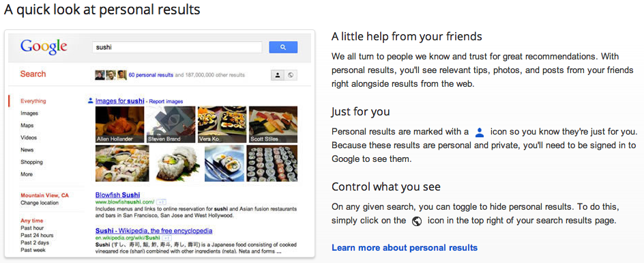Screen dimensions: 644x263
Task: Select the Images search category
Action: (29, 113)
